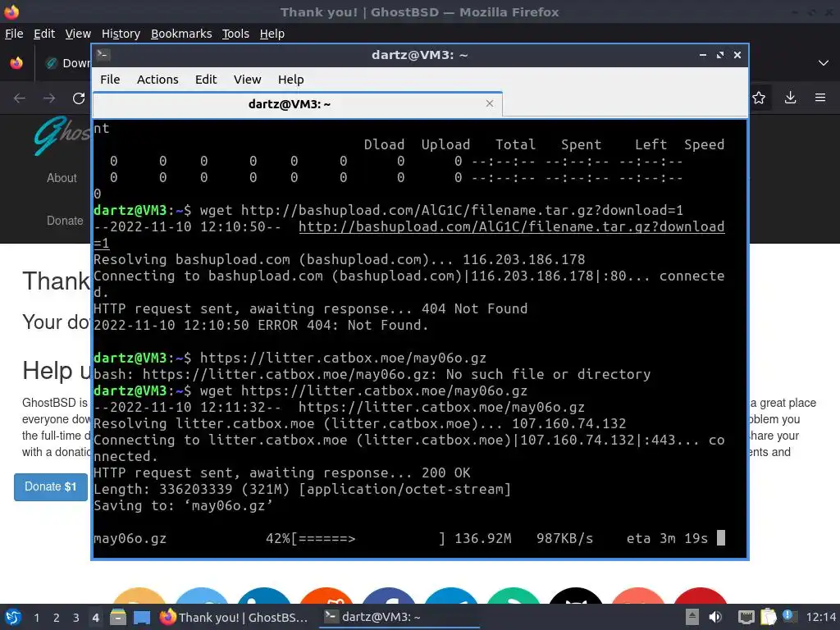The image size is (840, 630).
Task: Open Firefox History menu
Action: (121, 34)
